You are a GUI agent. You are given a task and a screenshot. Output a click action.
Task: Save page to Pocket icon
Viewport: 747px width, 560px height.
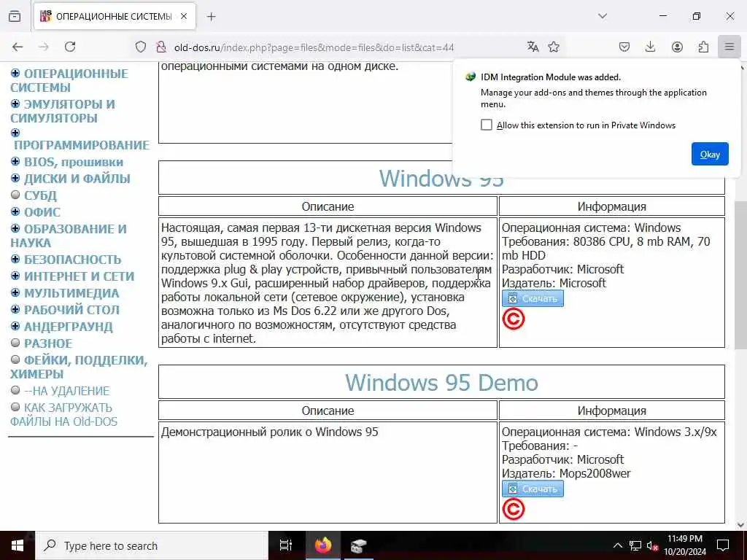(x=624, y=47)
